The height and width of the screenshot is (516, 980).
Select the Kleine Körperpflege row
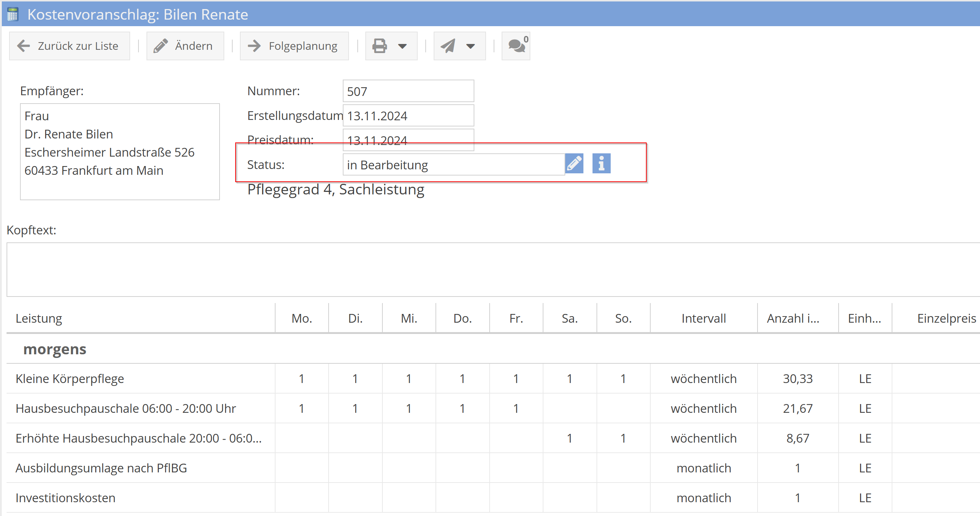(70, 379)
